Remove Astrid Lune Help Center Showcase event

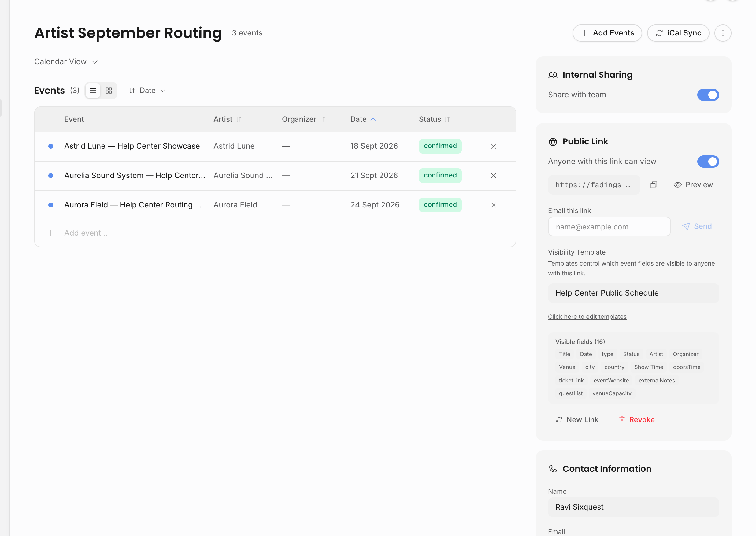[x=493, y=146]
